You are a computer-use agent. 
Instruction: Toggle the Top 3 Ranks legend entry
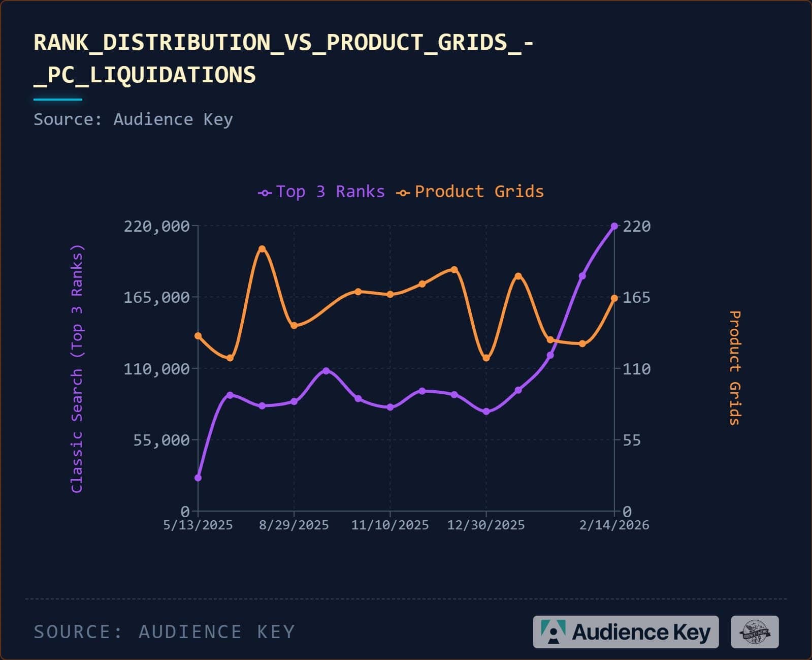321,192
